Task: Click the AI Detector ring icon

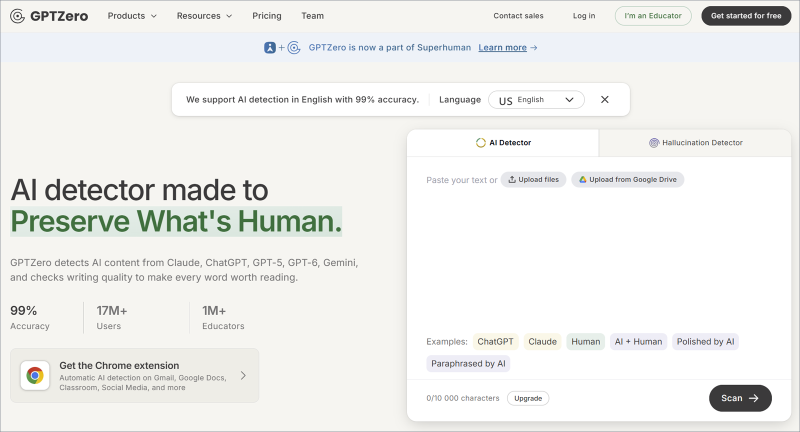Action: pos(481,143)
